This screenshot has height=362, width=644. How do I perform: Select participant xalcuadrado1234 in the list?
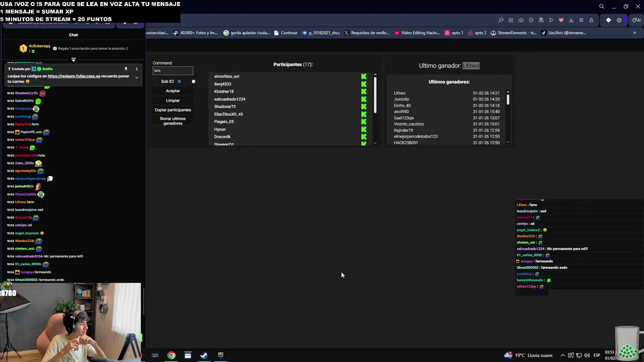click(x=229, y=99)
